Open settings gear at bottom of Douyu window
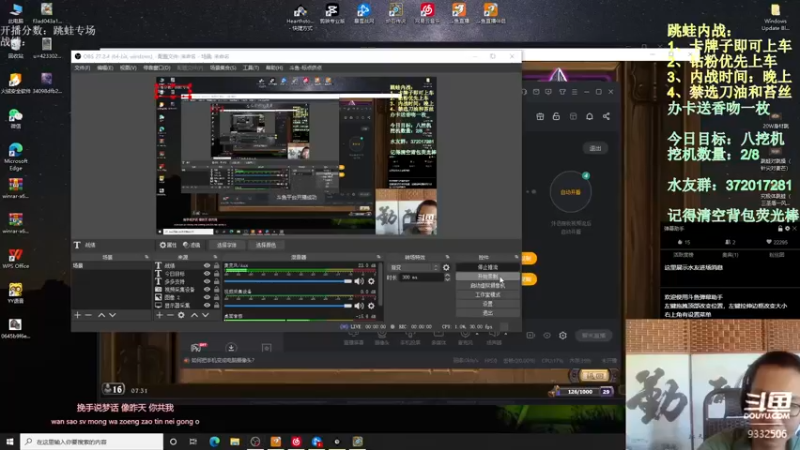The image size is (800, 450). click(x=563, y=335)
